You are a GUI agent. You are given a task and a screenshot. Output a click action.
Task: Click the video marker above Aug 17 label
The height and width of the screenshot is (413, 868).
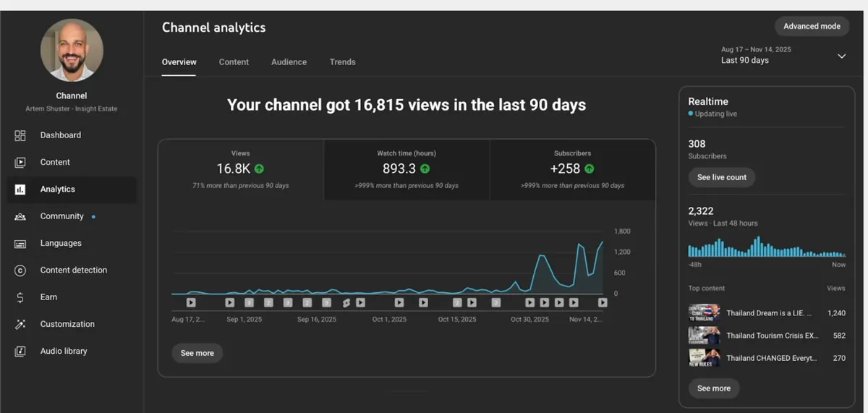click(191, 302)
